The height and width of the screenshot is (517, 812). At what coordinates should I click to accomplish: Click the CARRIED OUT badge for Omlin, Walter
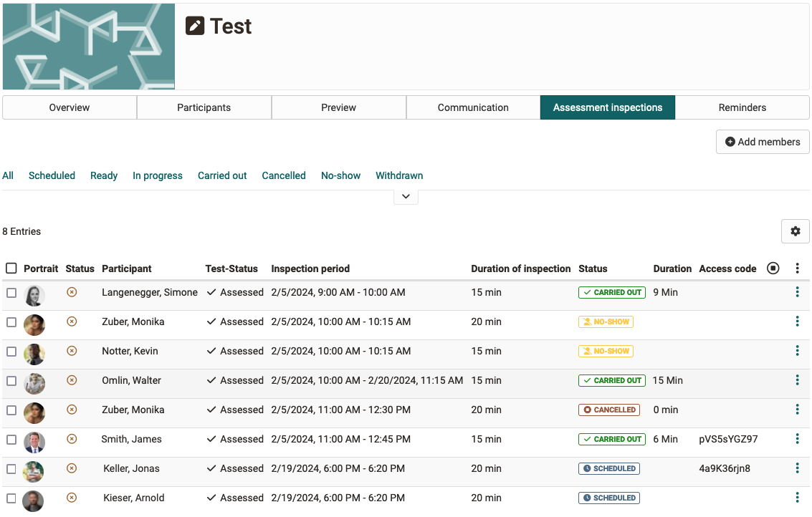[611, 380]
